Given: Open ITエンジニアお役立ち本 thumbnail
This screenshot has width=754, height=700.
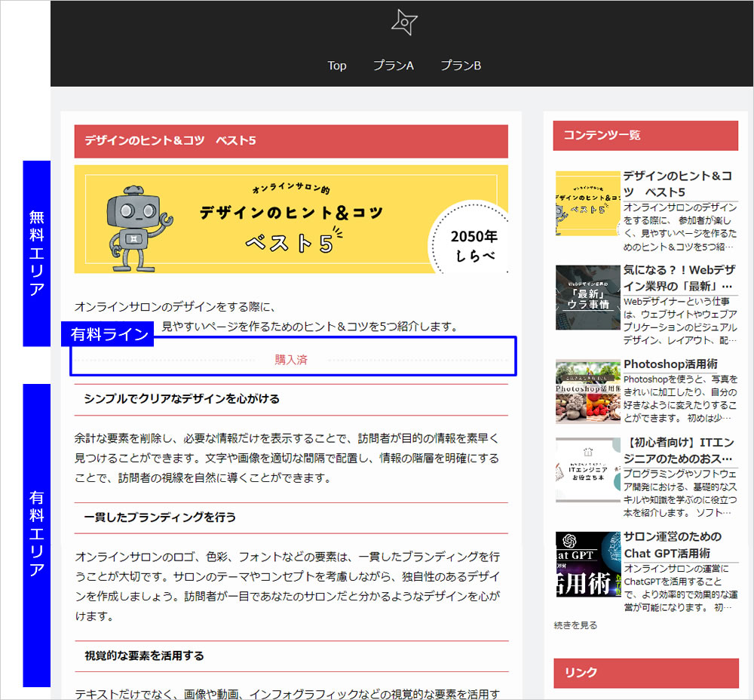Looking at the screenshot, I should [587, 470].
